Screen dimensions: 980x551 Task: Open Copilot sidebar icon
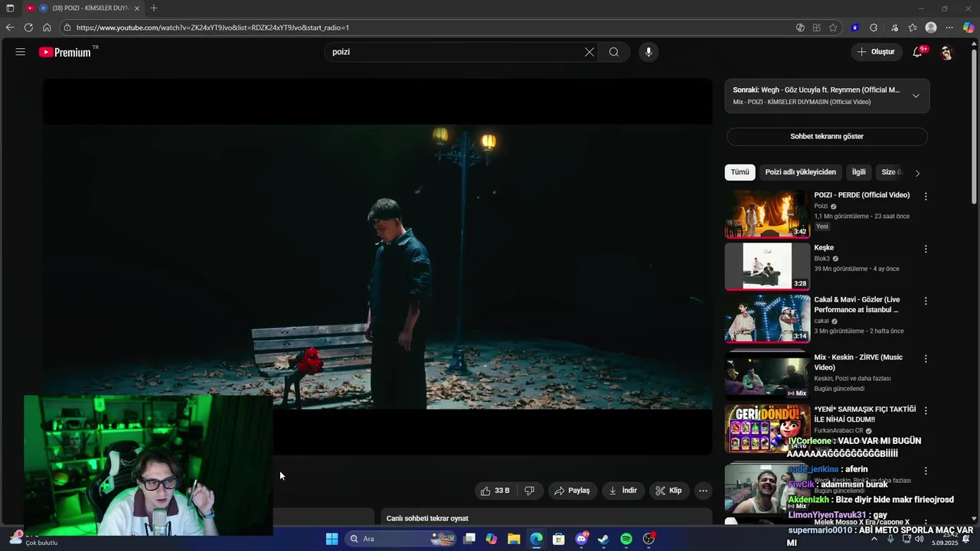pos(969,28)
